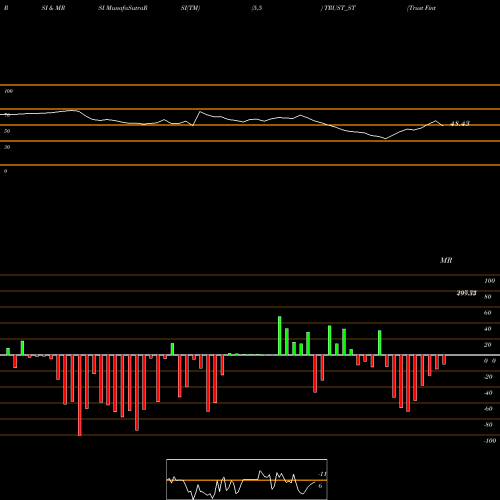Click the RSI axis label 70
Screen dimensions: 500x500
pyautogui.click(x=7, y=115)
